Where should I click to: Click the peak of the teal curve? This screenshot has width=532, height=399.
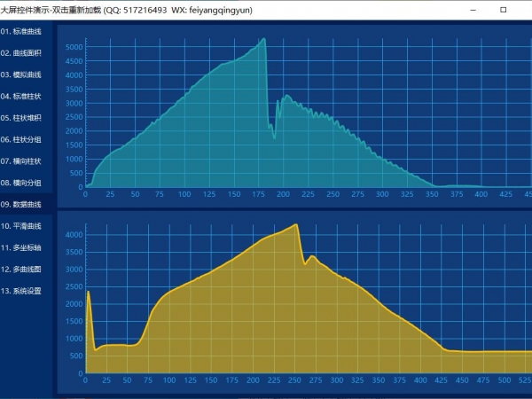[x=264, y=39]
